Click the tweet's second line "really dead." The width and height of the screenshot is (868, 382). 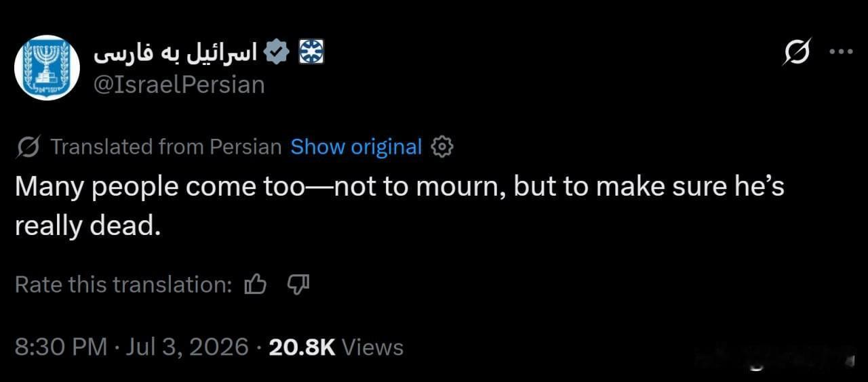(x=88, y=226)
